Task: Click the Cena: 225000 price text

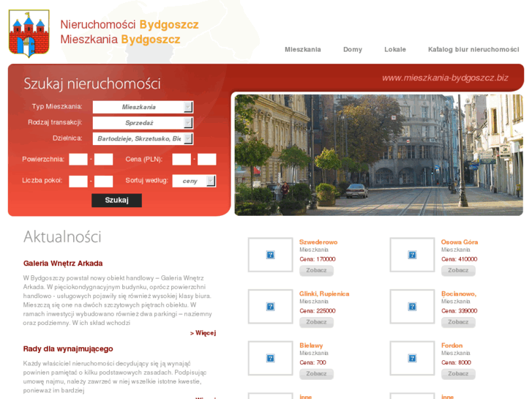Action: point(318,310)
